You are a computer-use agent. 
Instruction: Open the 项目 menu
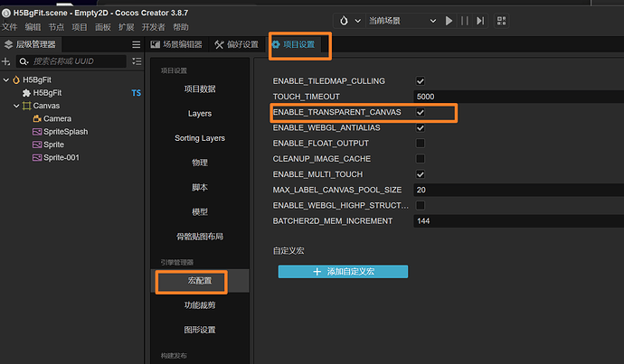coord(80,27)
